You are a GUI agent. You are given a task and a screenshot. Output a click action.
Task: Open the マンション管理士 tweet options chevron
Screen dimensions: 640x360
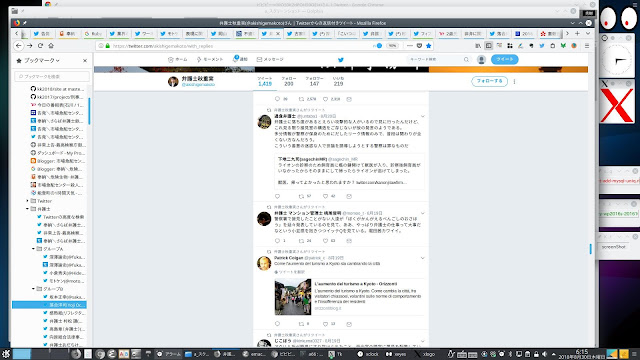click(422, 213)
